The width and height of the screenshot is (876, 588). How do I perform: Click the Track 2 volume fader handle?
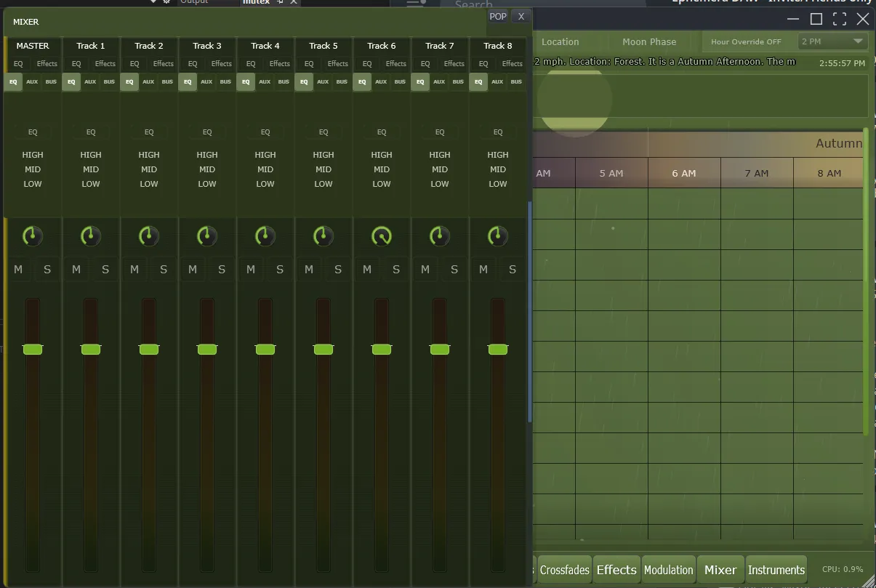(149, 350)
